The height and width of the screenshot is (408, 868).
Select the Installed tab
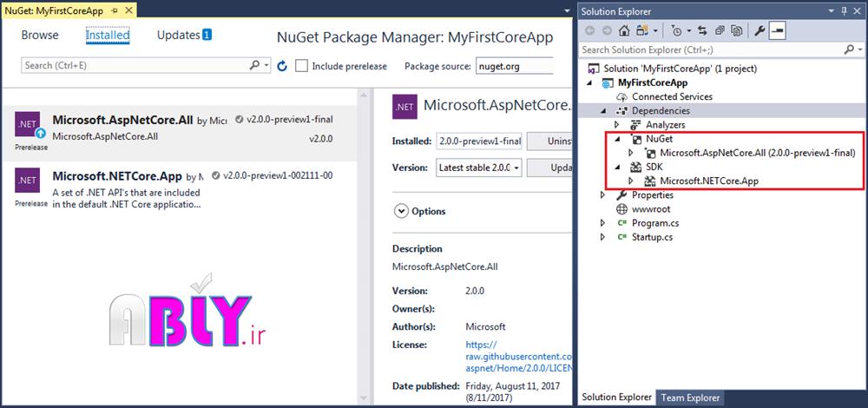pyautogui.click(x=108, y=35)
